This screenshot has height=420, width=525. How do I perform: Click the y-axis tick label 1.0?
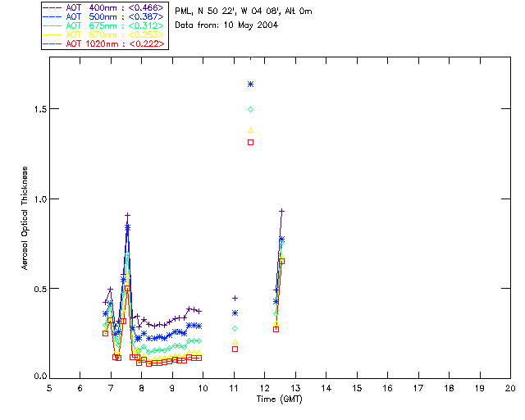pos(40,199)
